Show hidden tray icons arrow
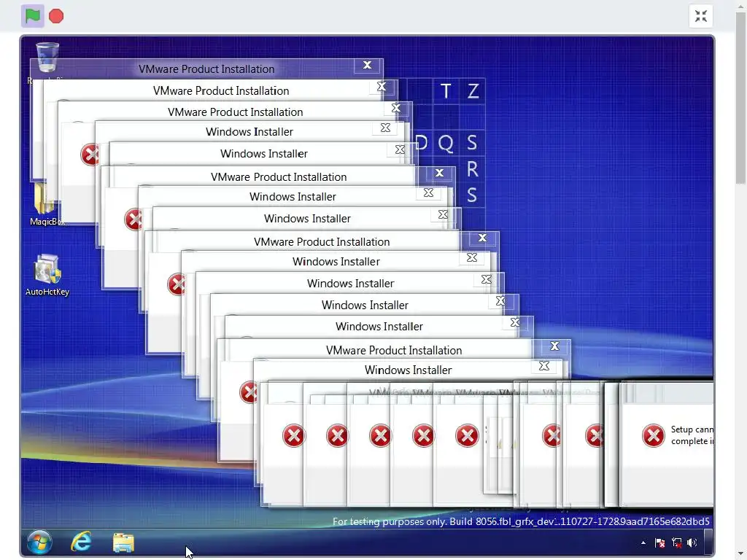Screen dimensions: 747x560 click(643, 542)
